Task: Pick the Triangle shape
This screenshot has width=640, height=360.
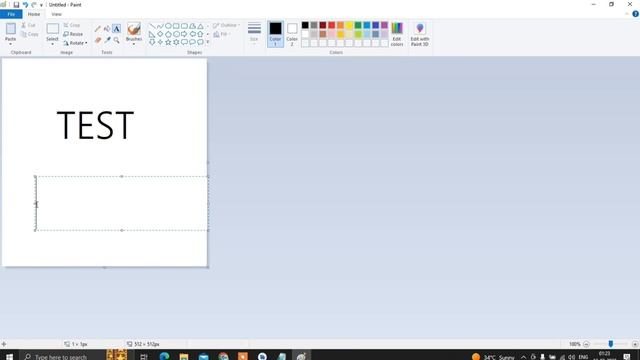Action: [x=200, y=26]
